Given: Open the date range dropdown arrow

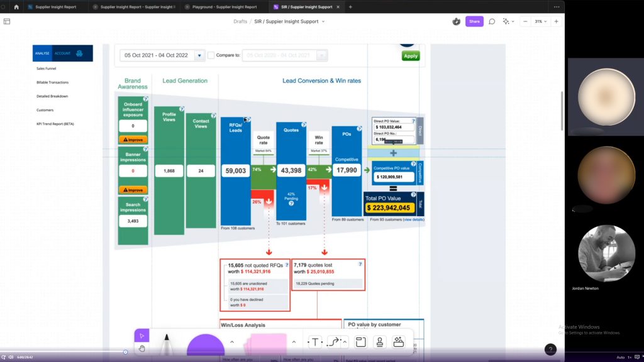Looking at the screenshot, I should pos(199,55).
